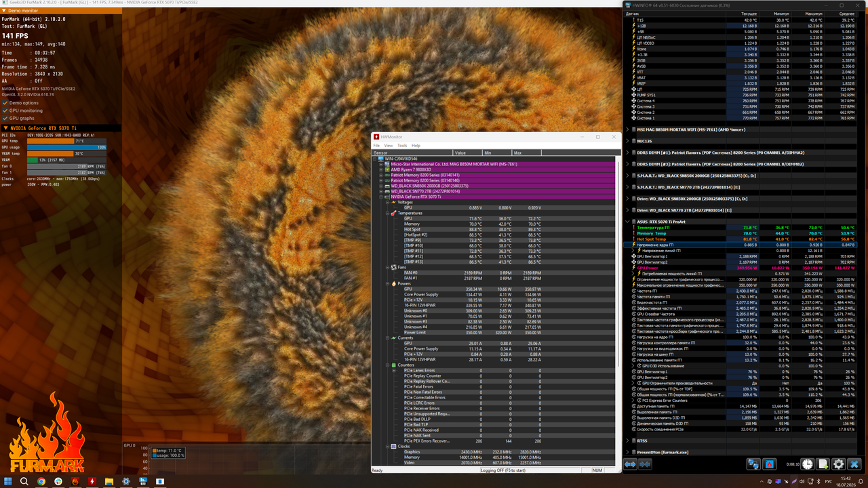Open File Explorer from taskbar

pyautogui.click(x=109, y=481)
